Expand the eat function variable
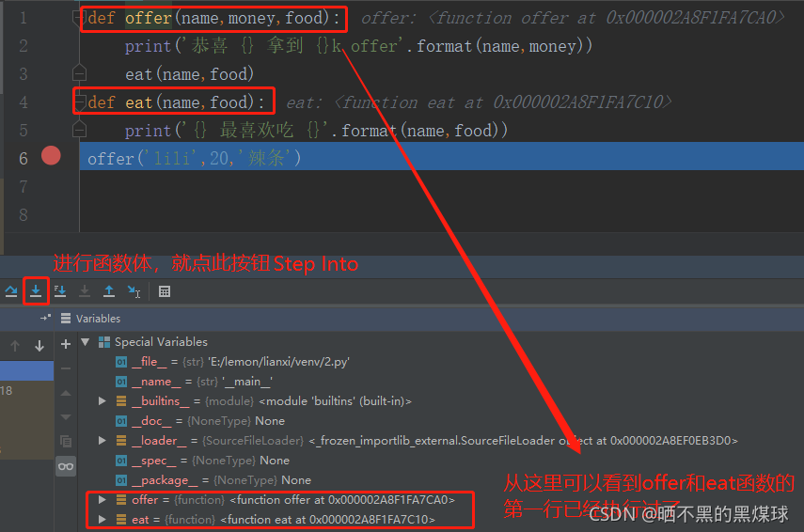The width and height of the screenshot is (804, 532). tap(102, 519)
